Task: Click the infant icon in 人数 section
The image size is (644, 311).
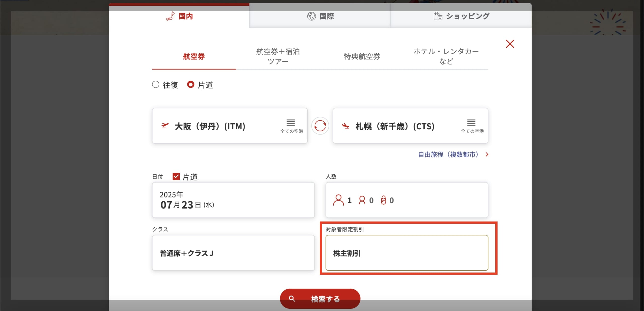Action: coord(383,200)
